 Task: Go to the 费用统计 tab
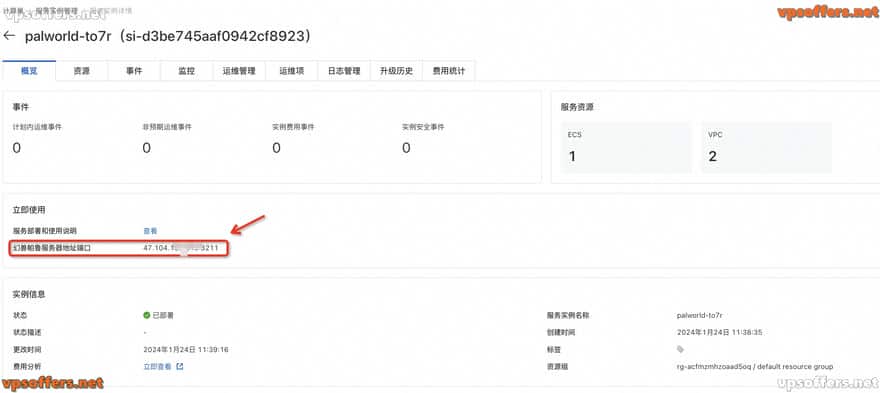448,71
